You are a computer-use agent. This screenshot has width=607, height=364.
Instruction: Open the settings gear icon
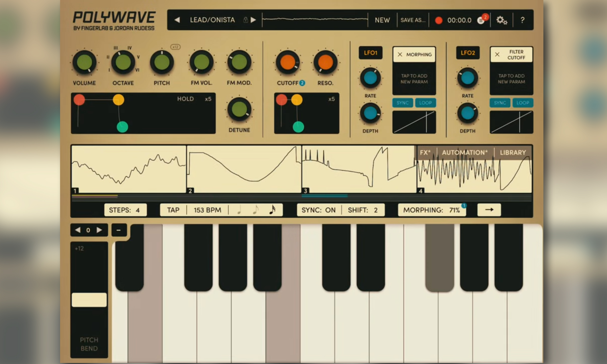click(x=501, y=20)
